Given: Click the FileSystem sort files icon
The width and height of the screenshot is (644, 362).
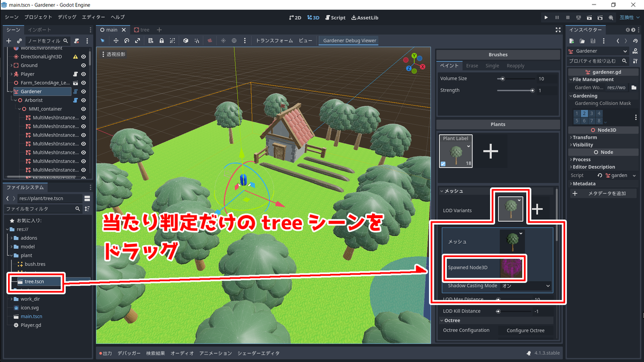Looking at the screenshot, I should click(87, 209).
